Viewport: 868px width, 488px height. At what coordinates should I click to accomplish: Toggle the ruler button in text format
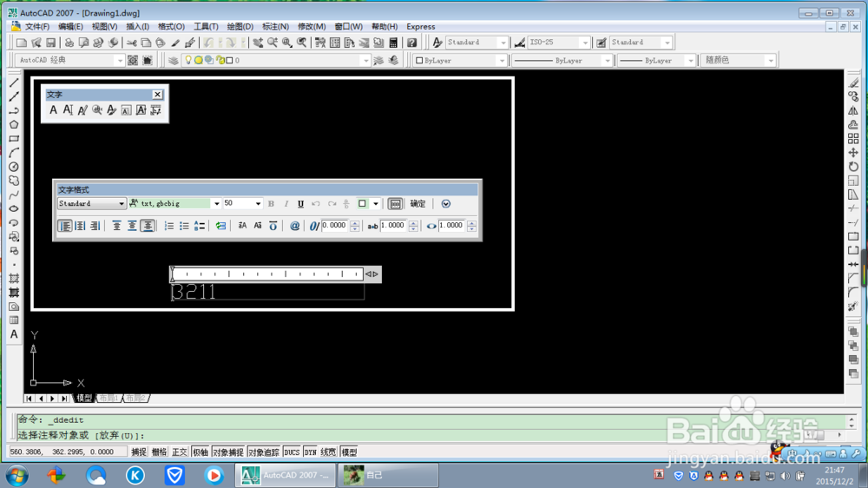(395, 204)
